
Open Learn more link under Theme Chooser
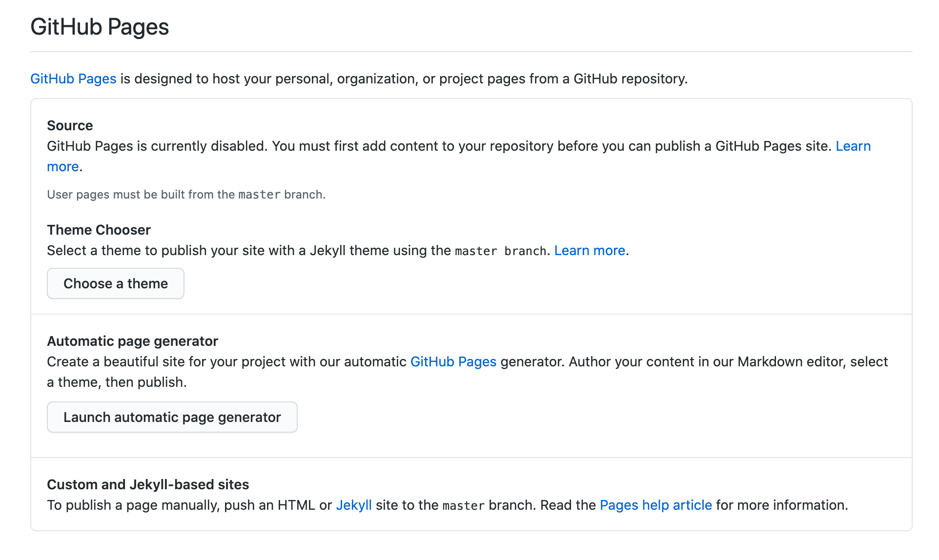point(590,250)
